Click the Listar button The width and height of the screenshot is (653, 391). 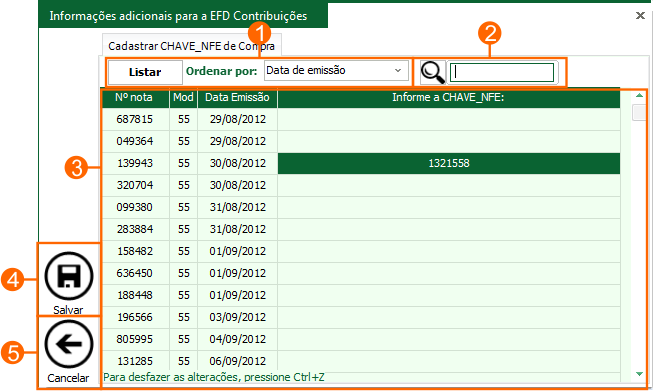coord(145,72)
